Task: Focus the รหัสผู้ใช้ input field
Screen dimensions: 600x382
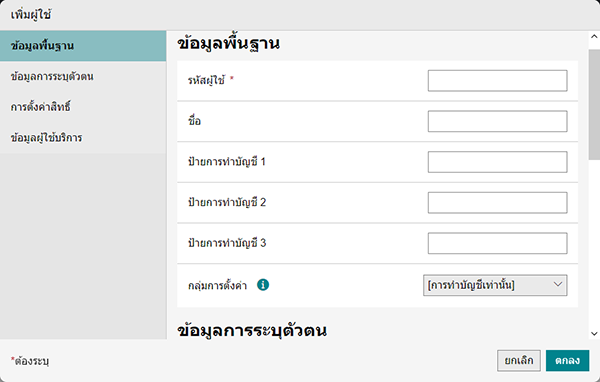Action: (x=497, y=80)
